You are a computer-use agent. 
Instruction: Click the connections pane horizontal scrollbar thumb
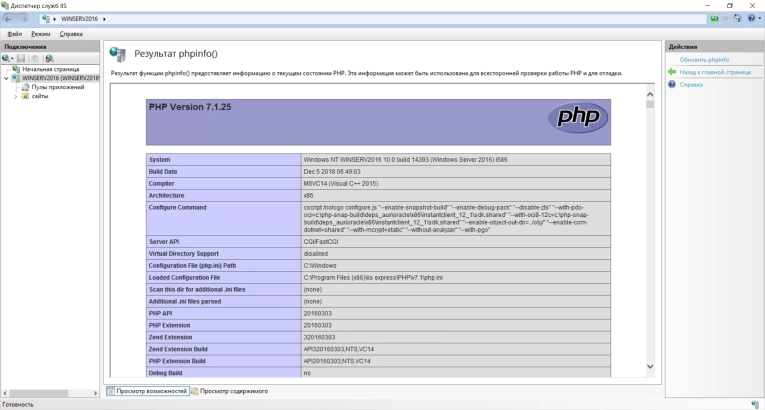[38, 393]
